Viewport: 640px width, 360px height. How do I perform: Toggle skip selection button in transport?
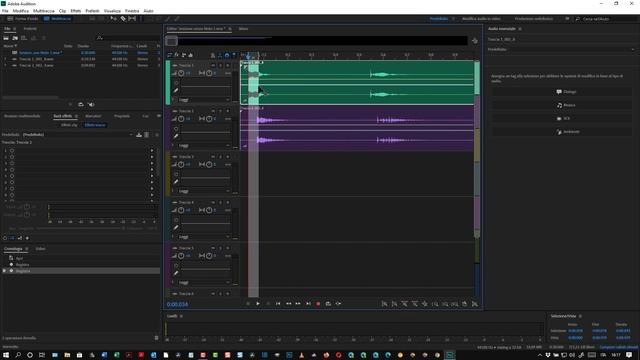[x=338, y=304]
